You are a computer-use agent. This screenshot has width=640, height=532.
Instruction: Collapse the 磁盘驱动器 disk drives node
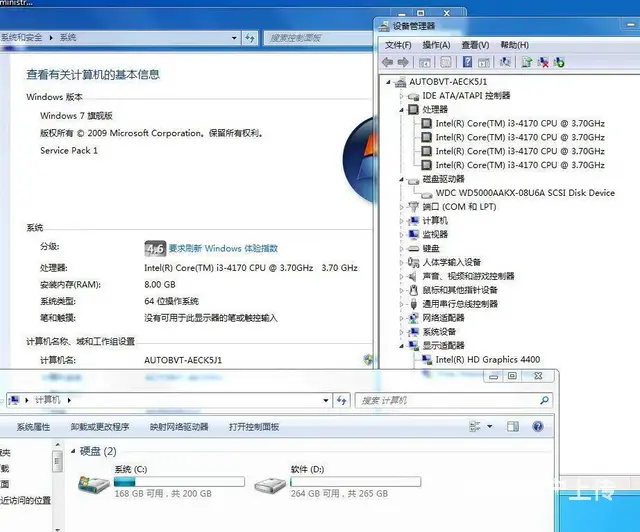pos(402,179)
